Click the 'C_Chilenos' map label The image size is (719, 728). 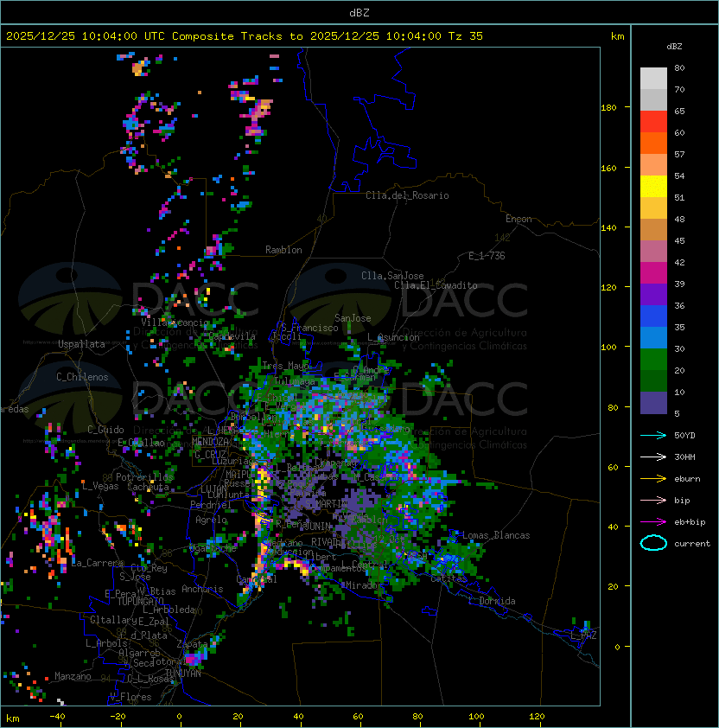(82, 377)
